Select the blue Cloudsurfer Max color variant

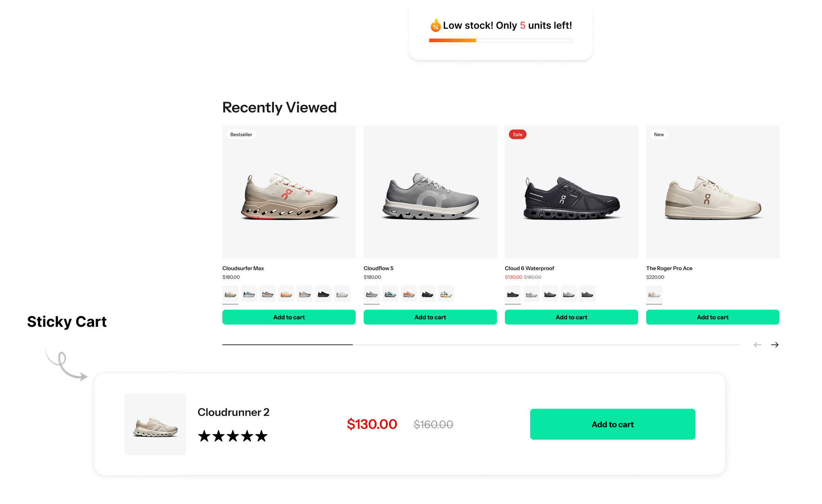[249, 294]
